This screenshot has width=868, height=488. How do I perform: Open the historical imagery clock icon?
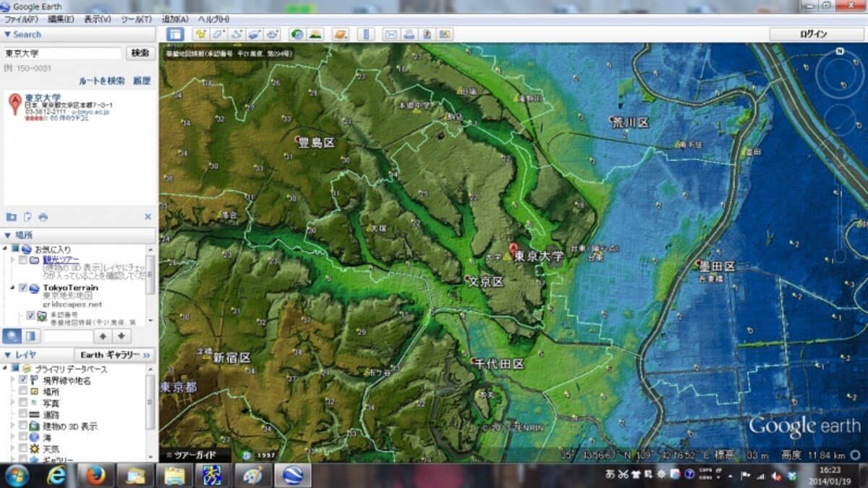tap(297, 34)
